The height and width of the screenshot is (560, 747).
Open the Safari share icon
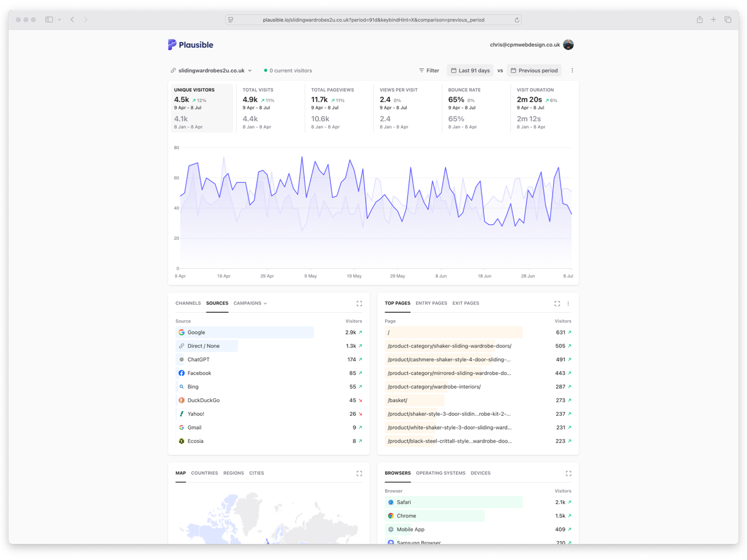coord(700,19)
